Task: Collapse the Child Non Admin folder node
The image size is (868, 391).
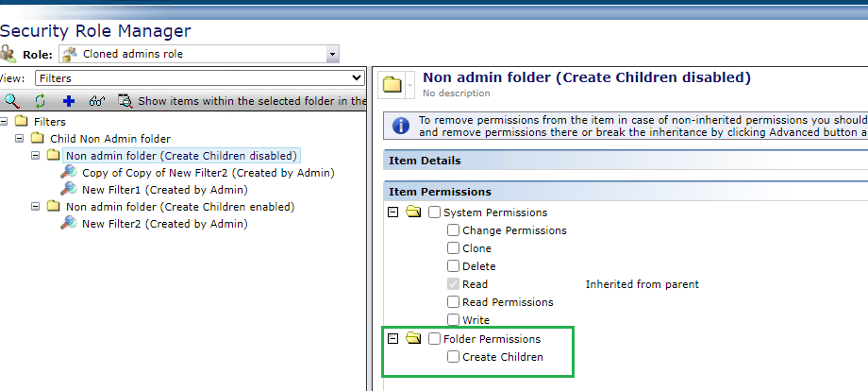Action: click(x=21, y=139)
